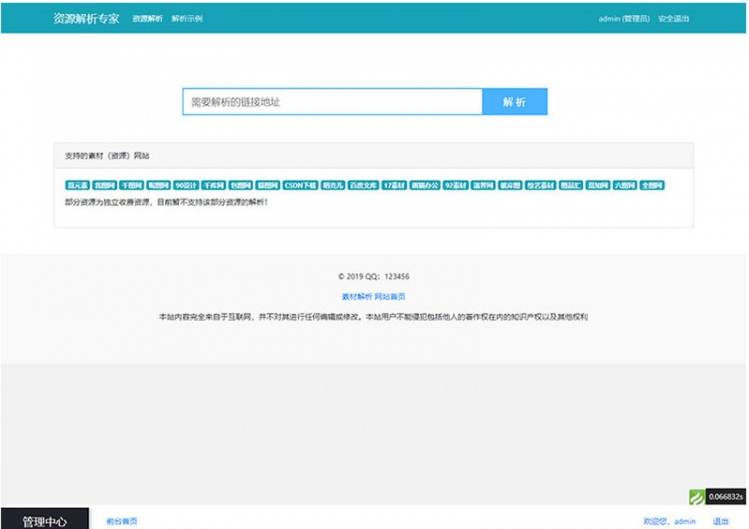
Task: Select the 觅元素 site tag
Action: 77,185
